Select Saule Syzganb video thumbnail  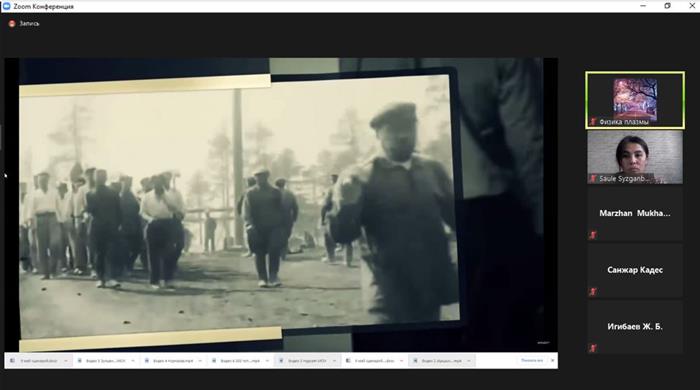pyautogui.click(x=635, y=157)
